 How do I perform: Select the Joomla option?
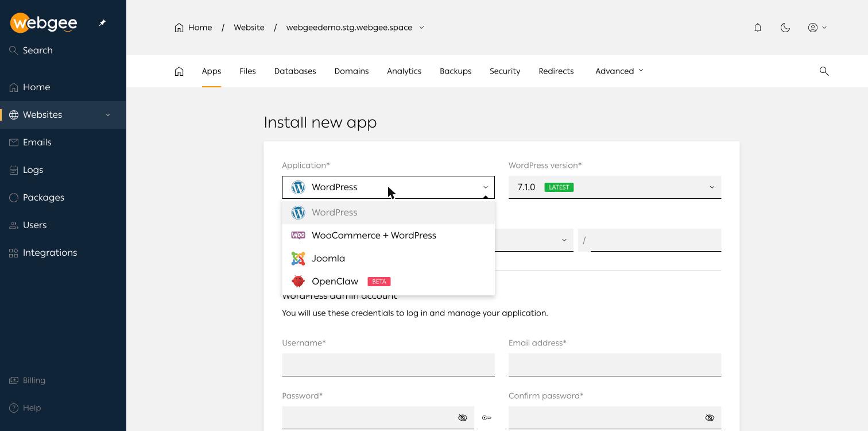pyautogui.click(x=388, y=259)
